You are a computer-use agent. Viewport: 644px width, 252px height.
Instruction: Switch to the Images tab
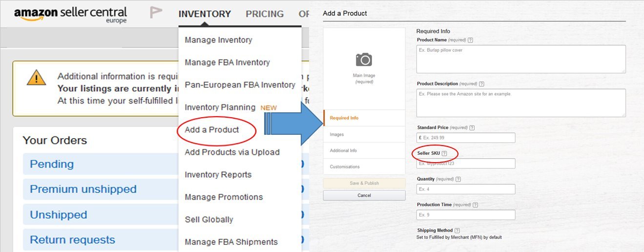[x=337, y=134]
